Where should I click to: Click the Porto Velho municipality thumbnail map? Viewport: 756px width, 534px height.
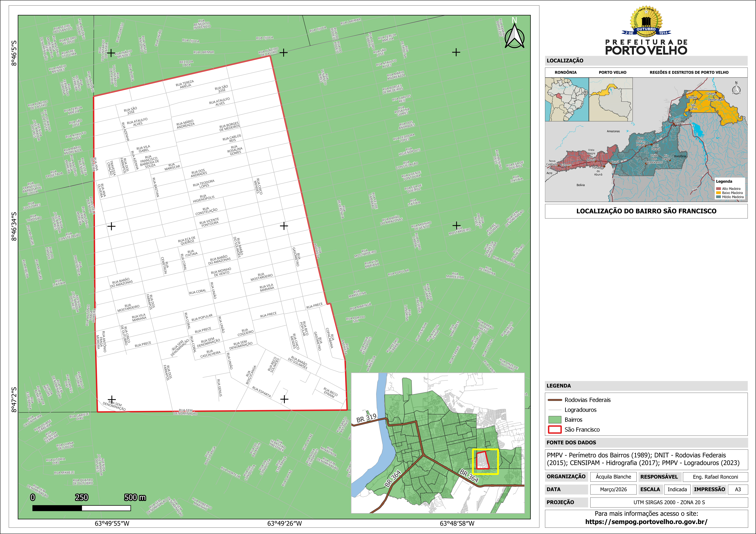(x=610, y=99)
